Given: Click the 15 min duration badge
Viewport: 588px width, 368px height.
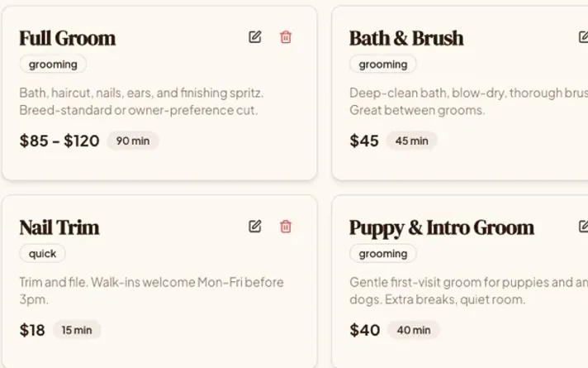Looking at the screenshot, I should pos(77,330).
